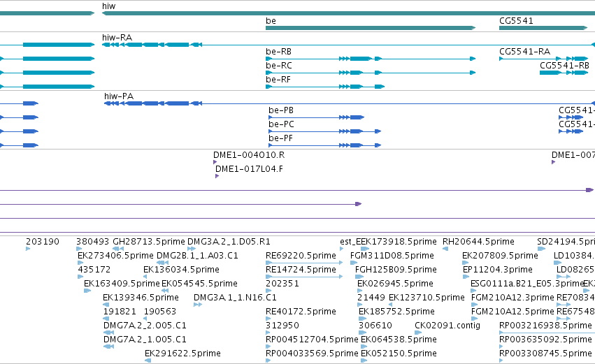This screenshot has height=364, width=595.
Task: Click RP004033569.5prime label
Action: [x=312, y=354]
